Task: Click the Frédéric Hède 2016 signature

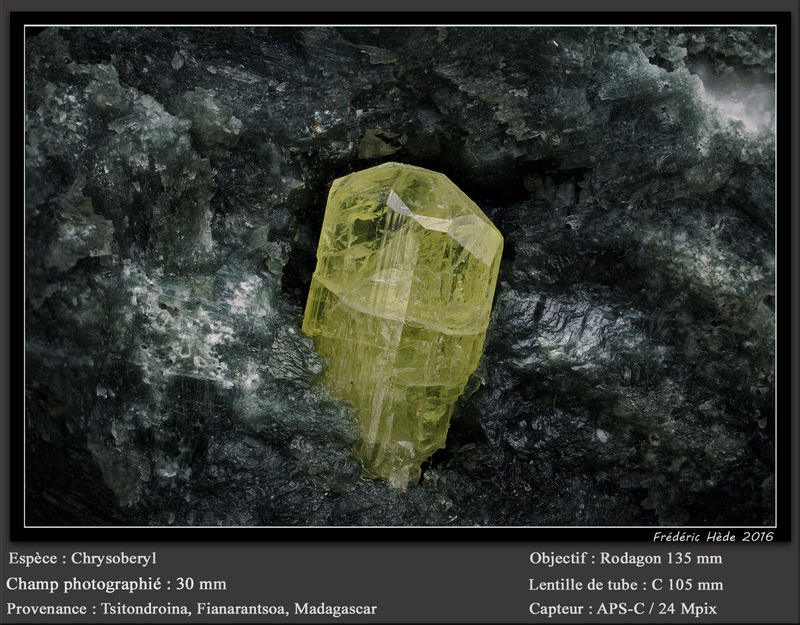Action: (x=713, y=536)
